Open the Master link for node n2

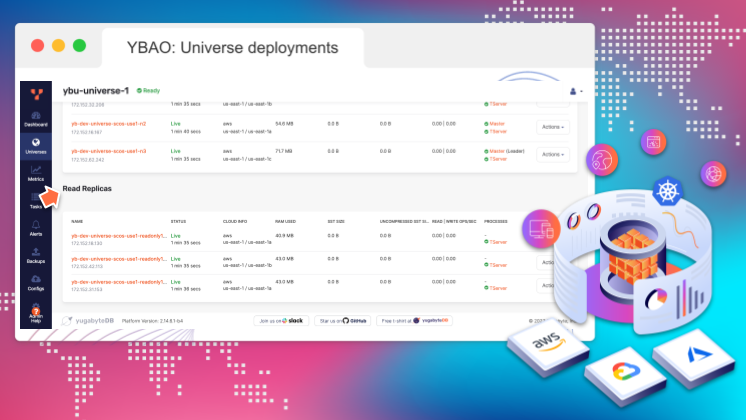[x=497, y=124]
